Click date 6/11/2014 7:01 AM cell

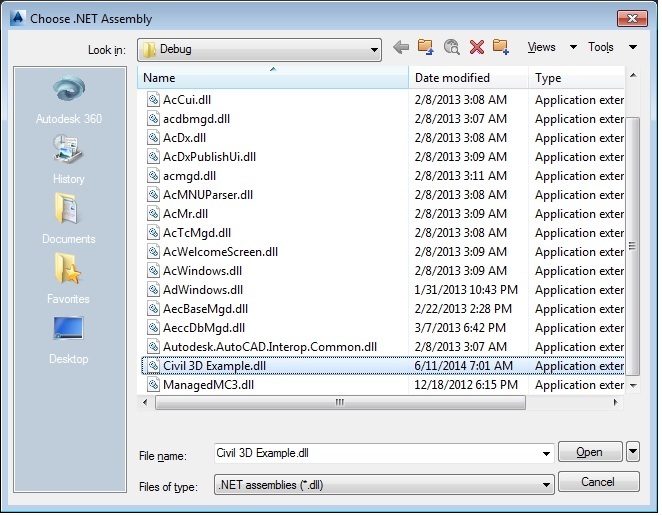pos(463,366)
